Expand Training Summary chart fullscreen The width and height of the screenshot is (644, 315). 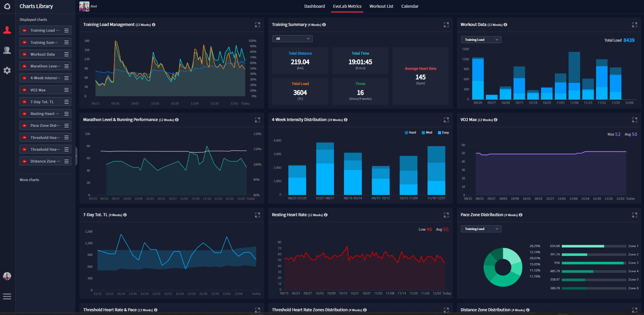pyautogui.click(x=446, y=25)
